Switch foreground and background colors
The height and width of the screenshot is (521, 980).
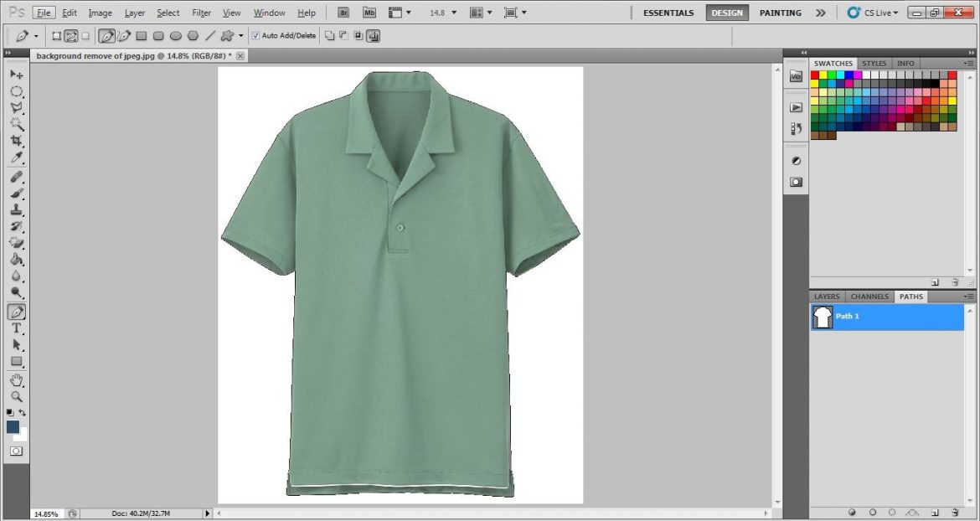(x=23, y=413)
